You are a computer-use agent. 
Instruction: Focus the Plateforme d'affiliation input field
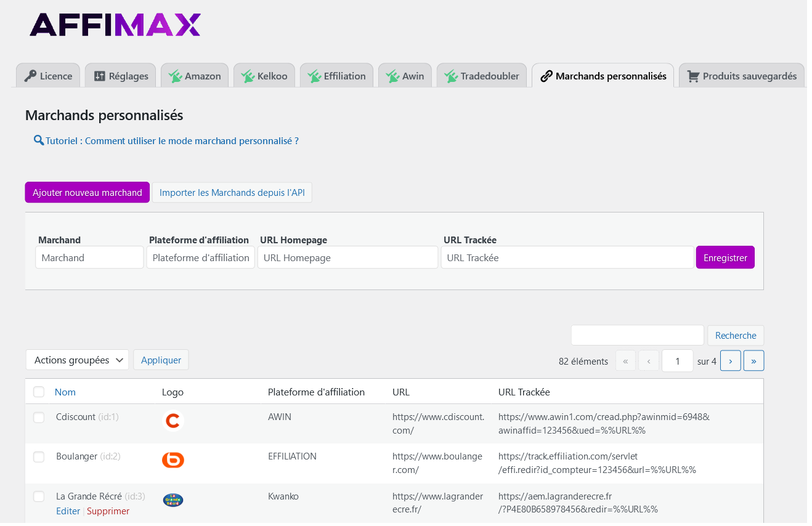[x=200, y=257]
